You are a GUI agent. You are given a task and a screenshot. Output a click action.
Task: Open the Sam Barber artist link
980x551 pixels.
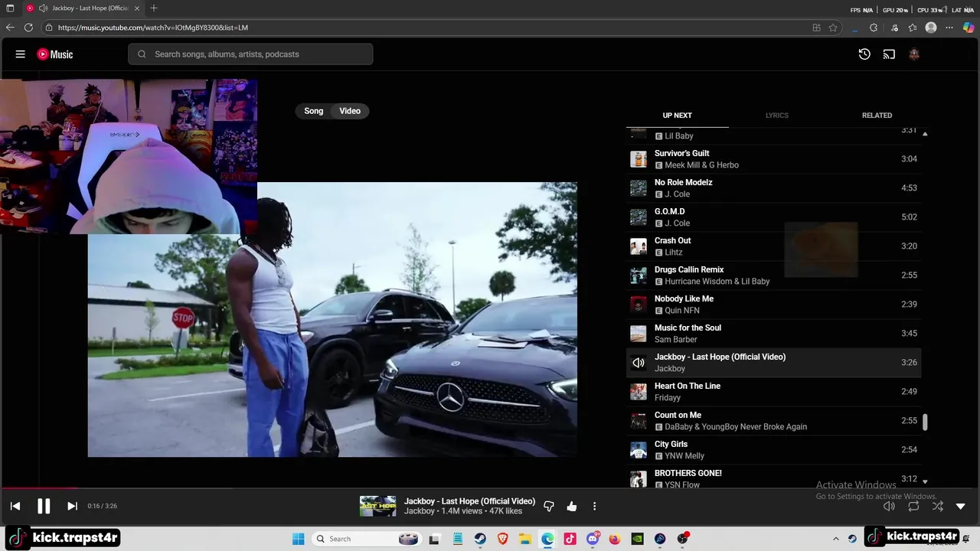[675, 340]
